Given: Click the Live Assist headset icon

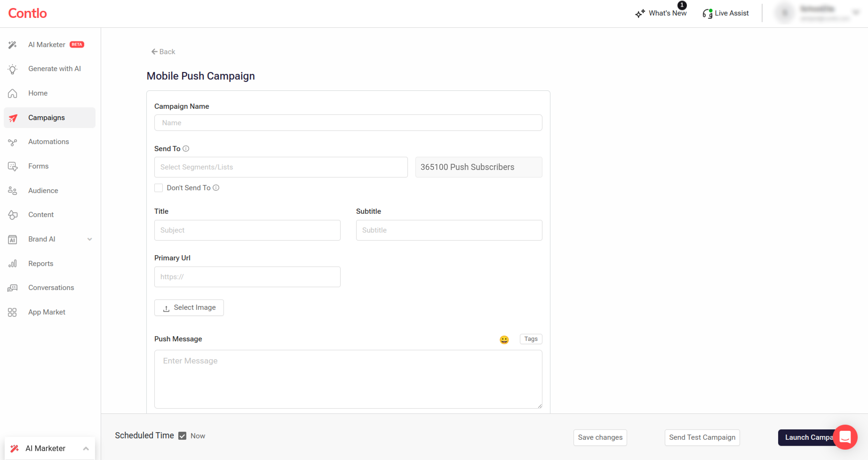Looking at the screenshot, I should coord(707,13).
